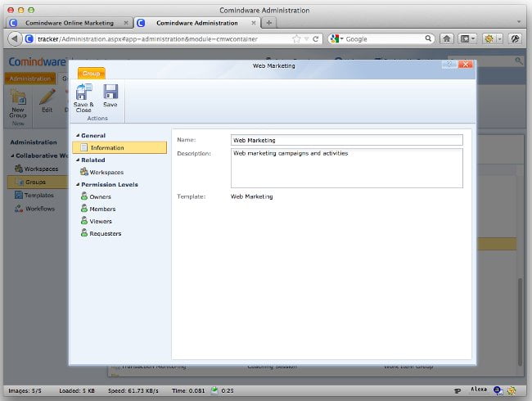Click the Comindware logo
This screenshot has height=401, width=532.
click(38, 61)
